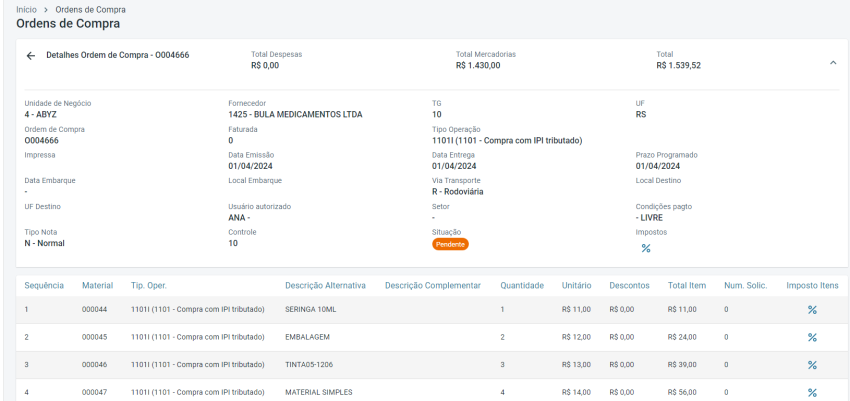
Task: Click the Num. Solic. column header
Action: coord(746,286)
